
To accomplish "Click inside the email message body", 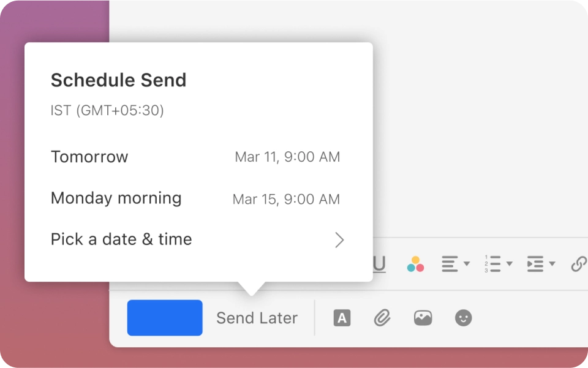I will point(478,122).
